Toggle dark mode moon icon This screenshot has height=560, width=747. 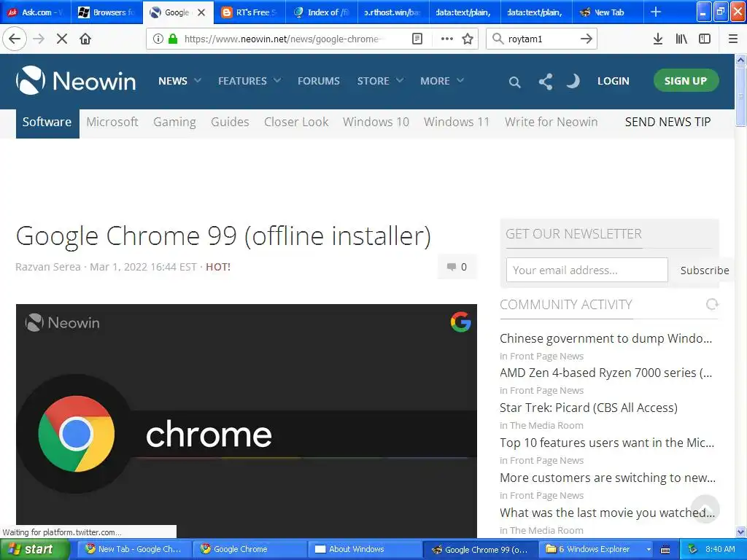click(573, 81)
